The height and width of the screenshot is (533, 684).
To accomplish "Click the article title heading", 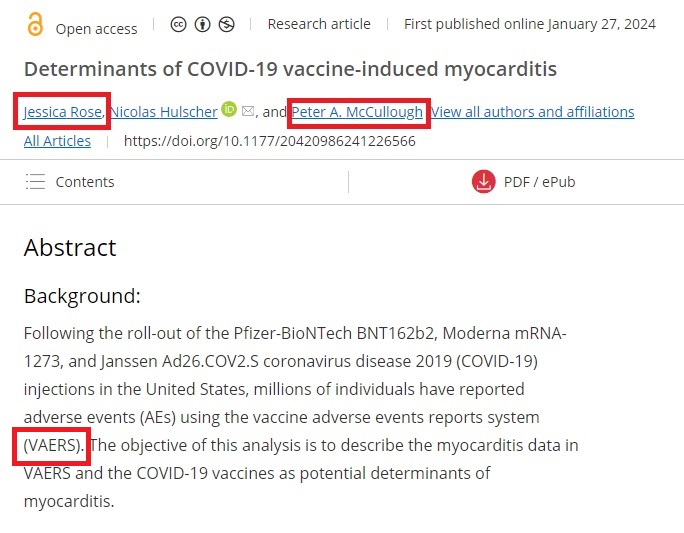I will pos(290,69).
